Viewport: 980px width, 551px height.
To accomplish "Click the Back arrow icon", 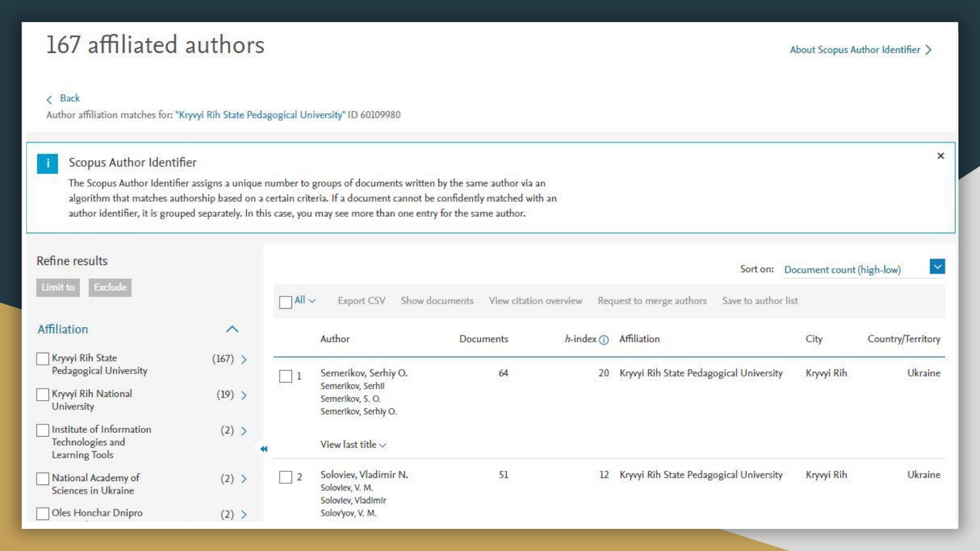I will [x=49, y=99].
